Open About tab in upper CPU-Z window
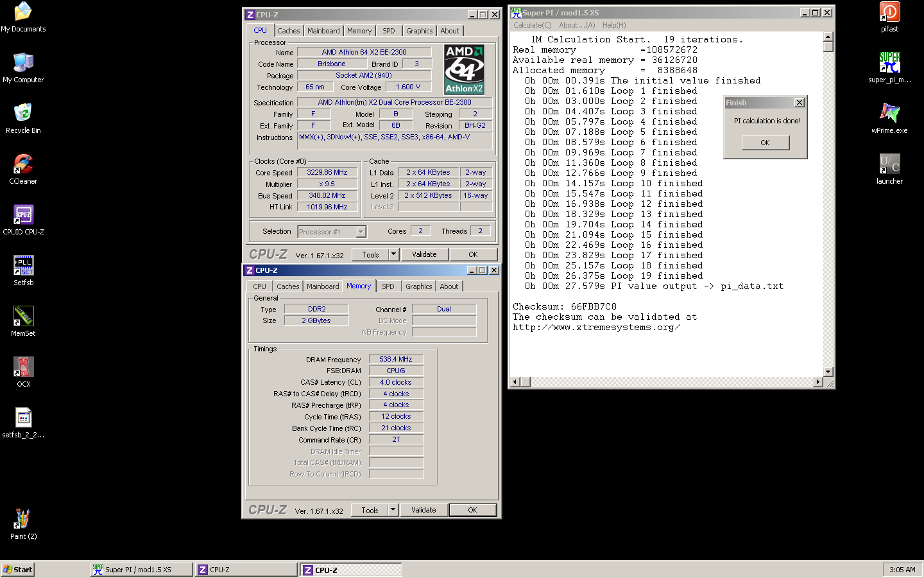Image resolution: width=924 pixels, height=578 pixels. [x=450, y=31]
